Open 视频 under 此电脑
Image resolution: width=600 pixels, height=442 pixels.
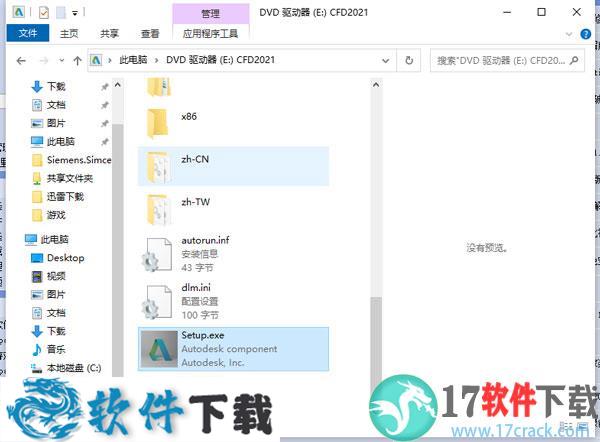pyautogui.click(x=56, y=276)
